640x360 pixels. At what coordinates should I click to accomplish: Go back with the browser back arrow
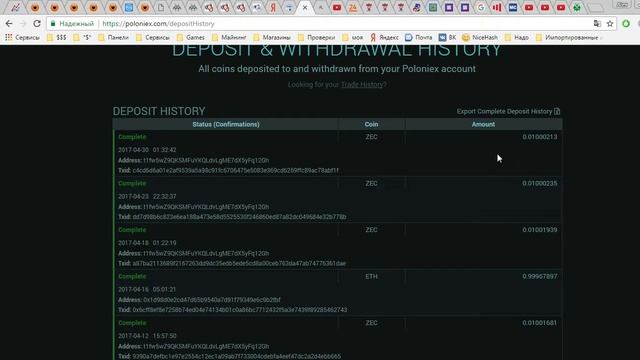[x=9, y=24]
